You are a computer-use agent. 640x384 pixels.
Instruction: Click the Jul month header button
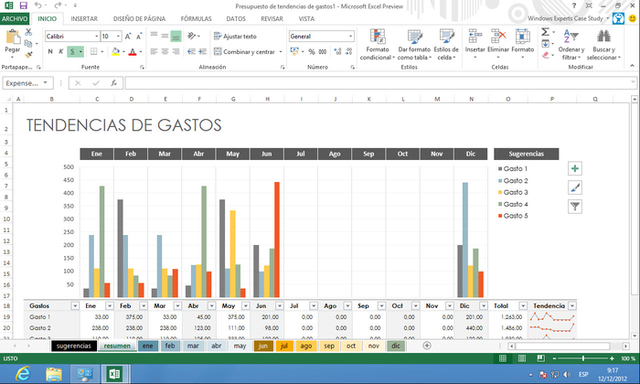point(300,154)
